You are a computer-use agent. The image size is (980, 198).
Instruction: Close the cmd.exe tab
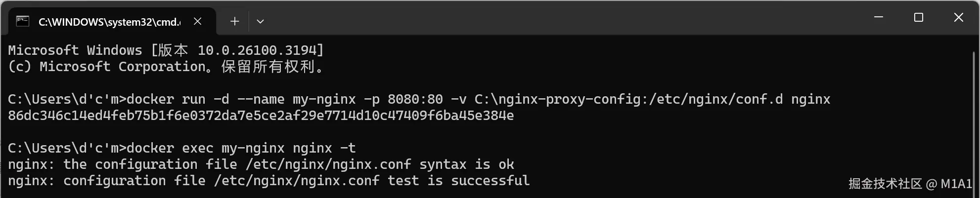[197, 21]
